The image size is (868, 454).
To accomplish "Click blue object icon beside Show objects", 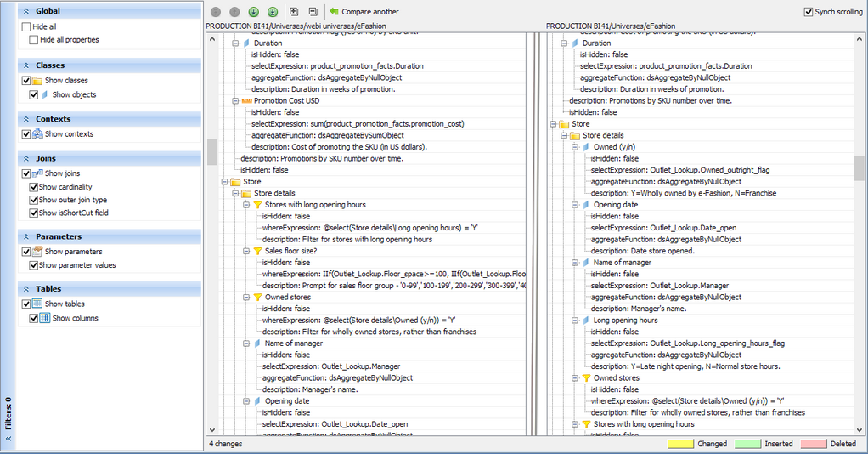I will click(x=45, y=94).
